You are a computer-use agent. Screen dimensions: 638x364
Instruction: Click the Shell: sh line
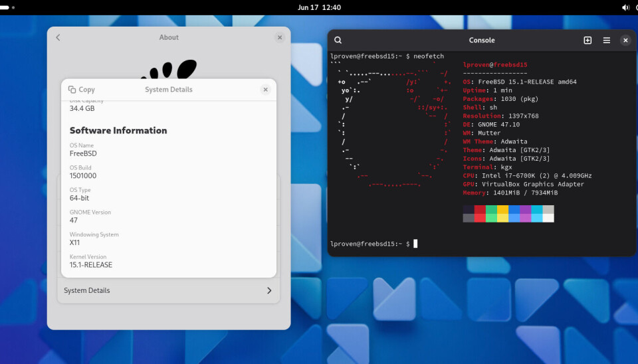(480, 108)
